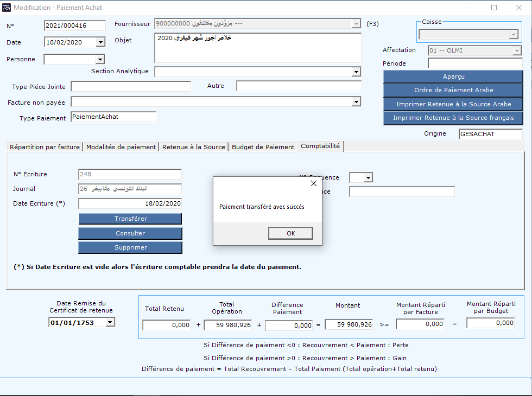Click the Montant Réparti par Budget field
This screenshot has height=396, width=532.
coord(491,323)
